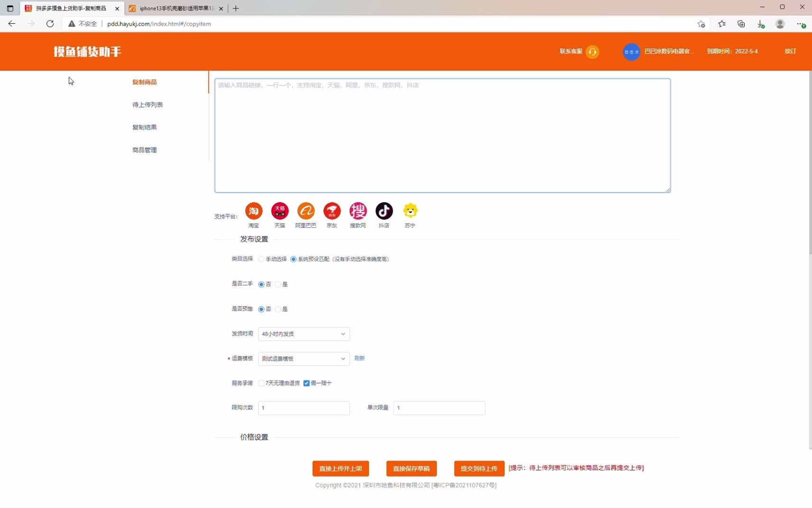
Task: Click the 价格设置 section heading
Action: (x=254, y=437)
